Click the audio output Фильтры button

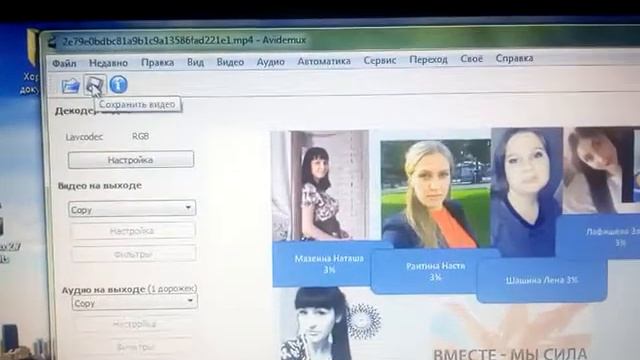[x=135, y=347]
